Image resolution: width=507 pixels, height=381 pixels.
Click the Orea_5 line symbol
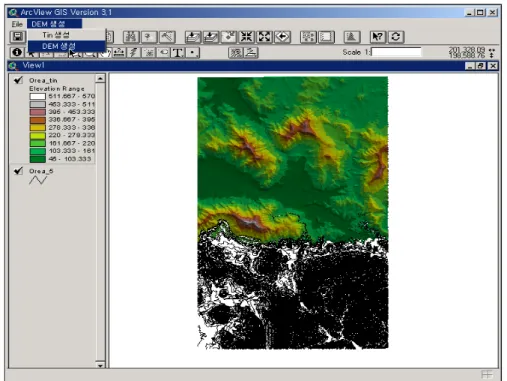38,180
